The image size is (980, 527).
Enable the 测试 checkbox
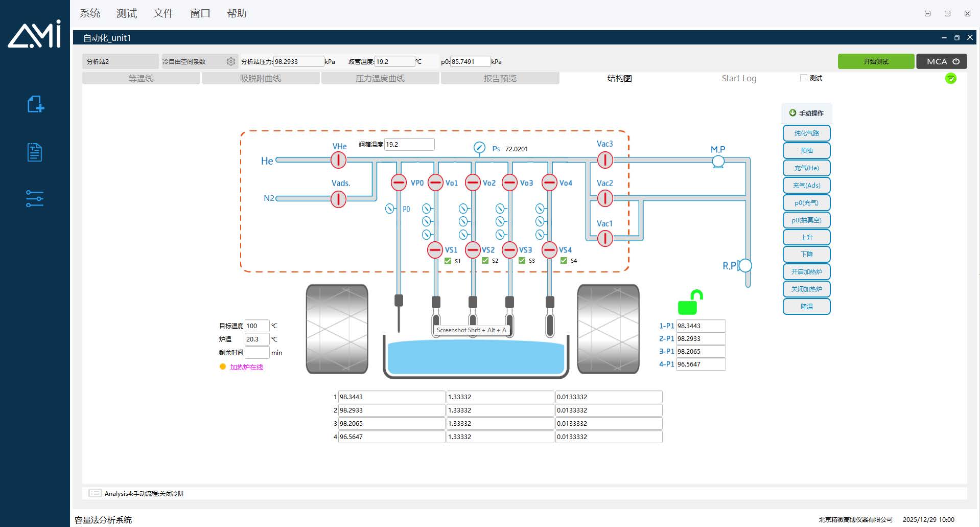click(x=804, y=78)
